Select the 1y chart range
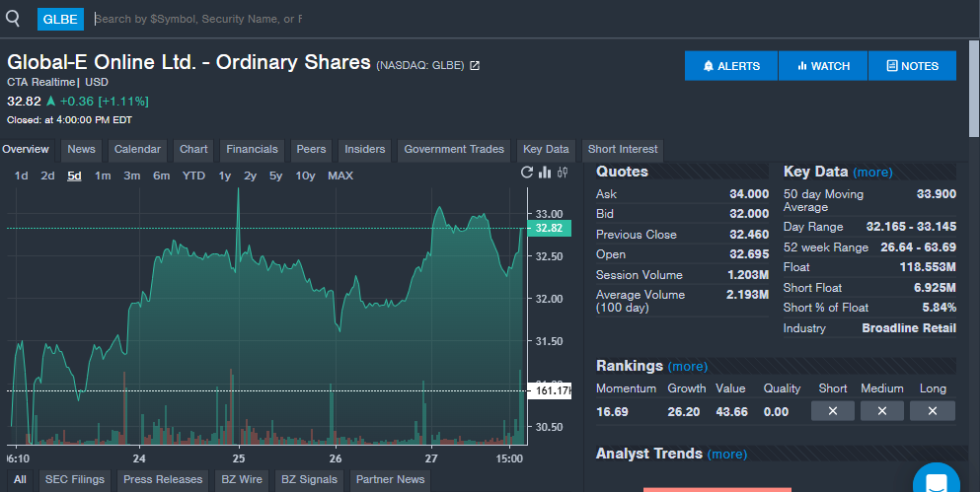This screenshot has height=492, width=980. [224, 176]
